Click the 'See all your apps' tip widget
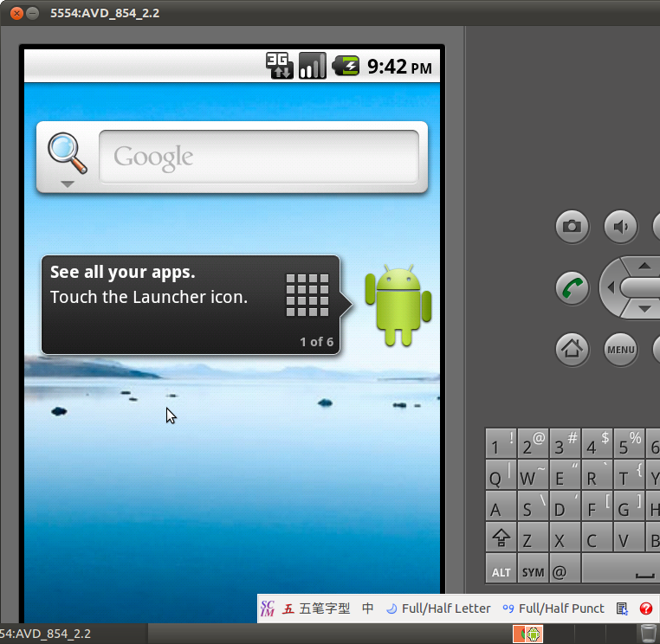 [x=191, y=305]
